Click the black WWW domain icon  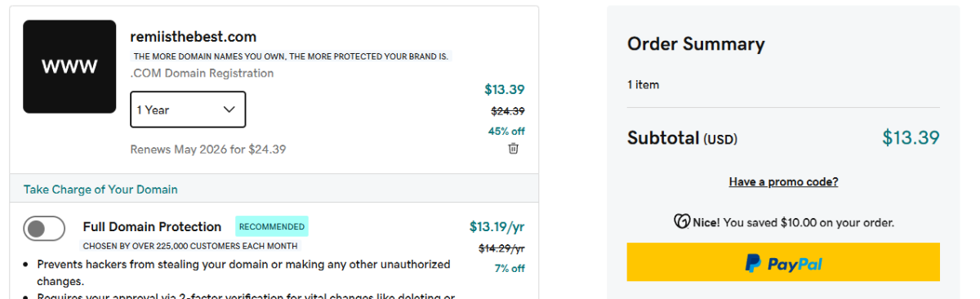coord(69,66)
